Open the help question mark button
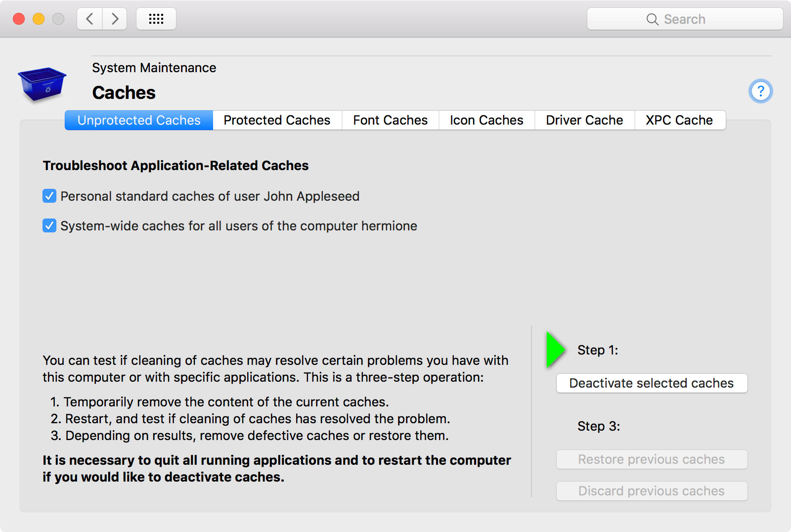Image resolution: width=791 pixels, height=532 pixels. 760,91
